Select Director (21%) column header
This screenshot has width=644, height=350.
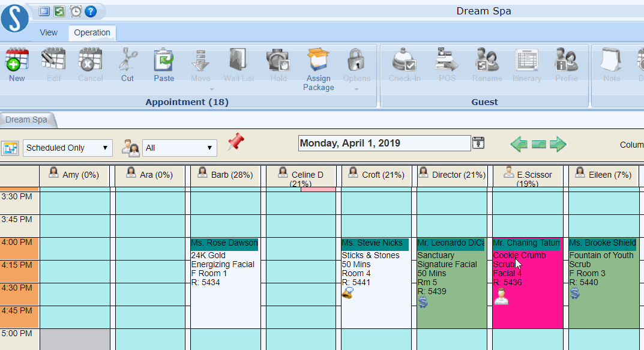pyautogui.click(x=452, y=176)
